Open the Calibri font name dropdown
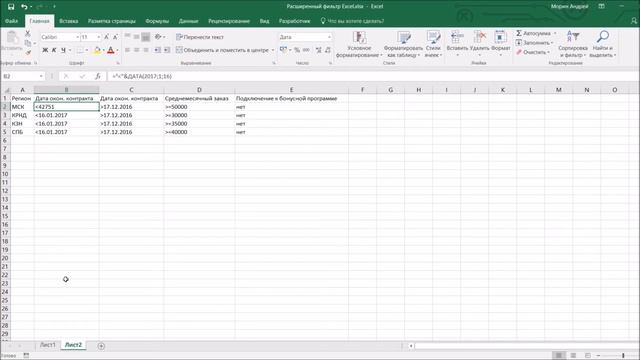 tap(77, 37)
